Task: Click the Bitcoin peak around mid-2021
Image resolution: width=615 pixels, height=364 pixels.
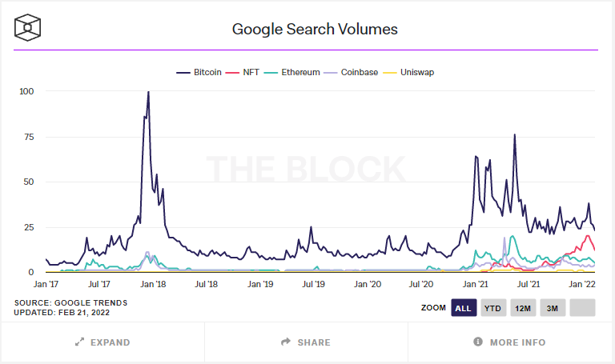Action: click(x=515, y=135)
